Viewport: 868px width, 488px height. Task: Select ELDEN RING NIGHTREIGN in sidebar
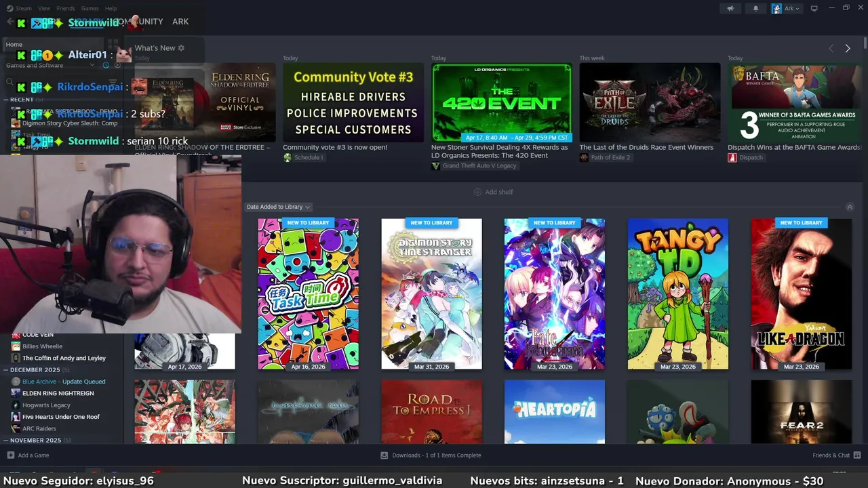[x=58, y=393]
